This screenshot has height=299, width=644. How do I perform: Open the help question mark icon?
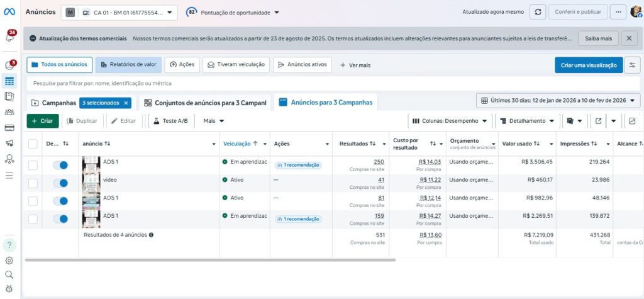pos(9,245)
